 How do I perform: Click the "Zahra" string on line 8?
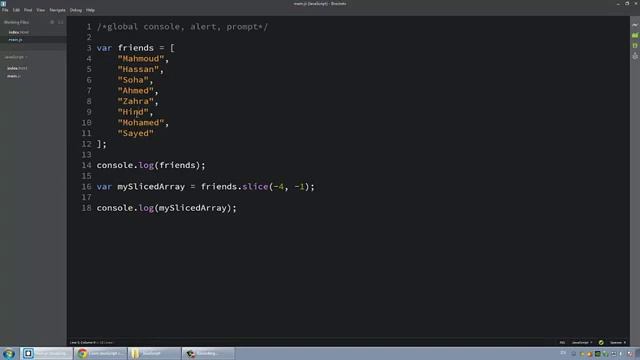pos(136,101)
